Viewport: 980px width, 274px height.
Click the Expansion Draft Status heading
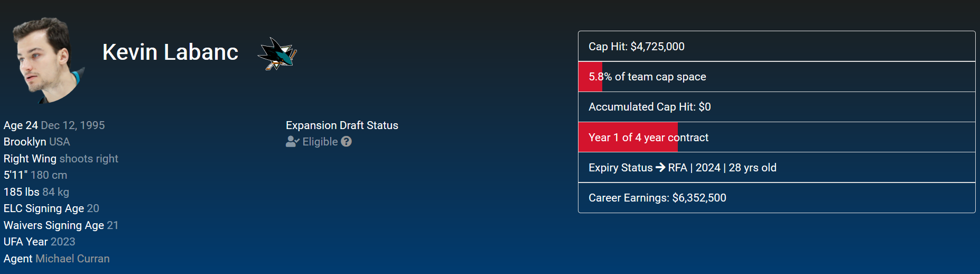point(342,125)
